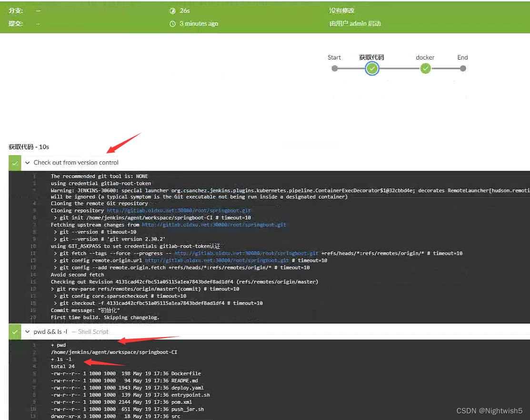
Task: Click the README.md row in ls output
Action: (x=124, y=380)
